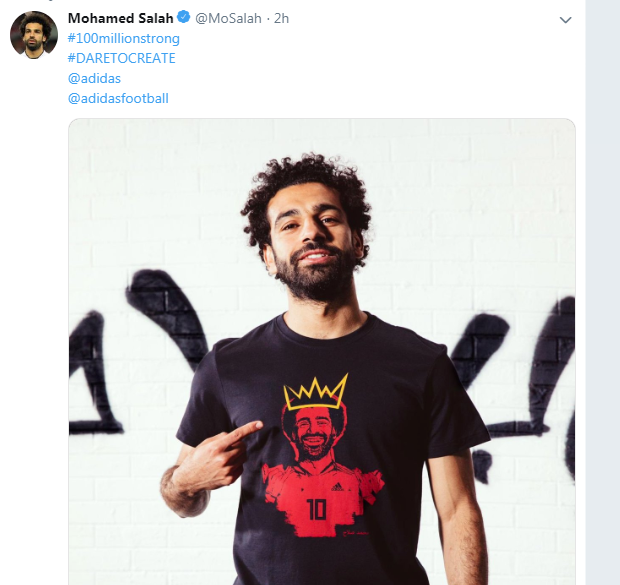Open the #100millionstrong hashtag
Screen dimensions: 620x585
[x=124, y=38]
